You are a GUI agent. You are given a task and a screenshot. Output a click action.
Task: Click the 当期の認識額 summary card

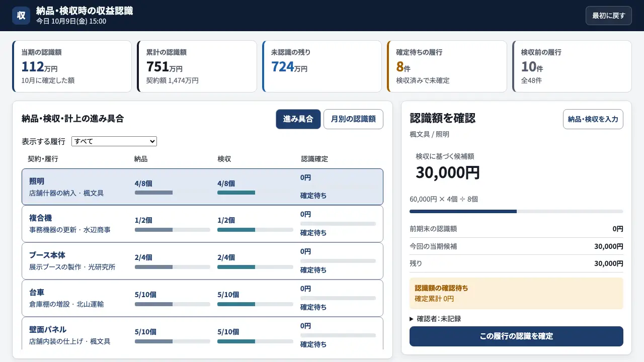(72, 66)
